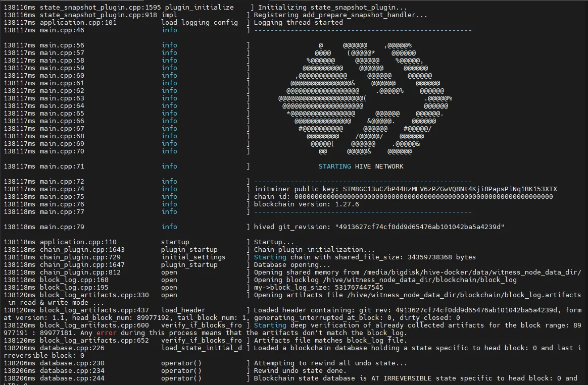This screenshot has width=588, height=385.
Task: Click the text 'Initializing state_snapshot_plugin...'
Action: tap(332, 7)
